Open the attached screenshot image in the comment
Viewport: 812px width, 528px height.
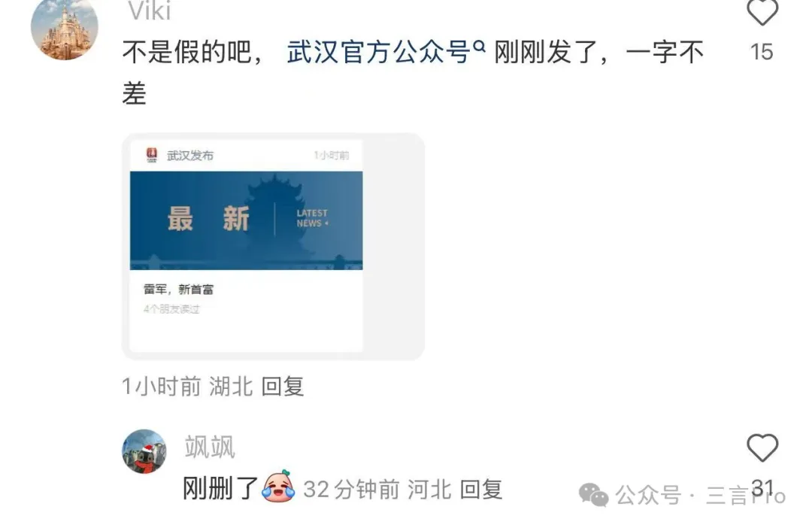273,246
